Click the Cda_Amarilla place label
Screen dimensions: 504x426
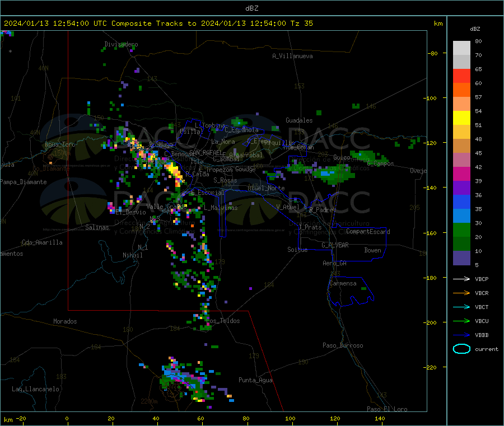(x=42, y=242)
